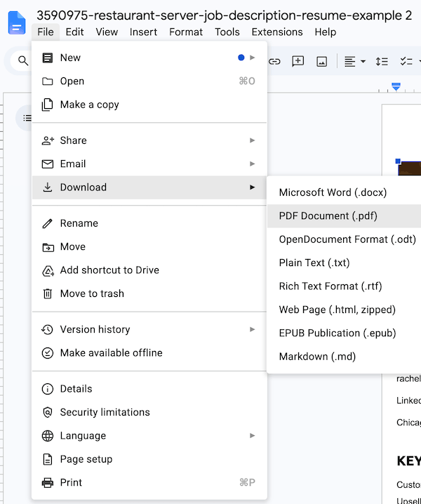Screen dimensions: 421x504
Task: Expand the Share submenu arrow
Action: coord(253,140)
